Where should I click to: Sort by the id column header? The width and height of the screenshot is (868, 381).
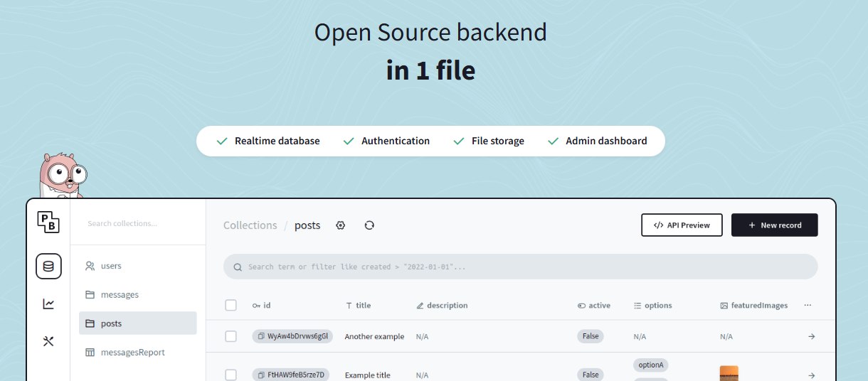pyautogui.click(x=261, y=305)
